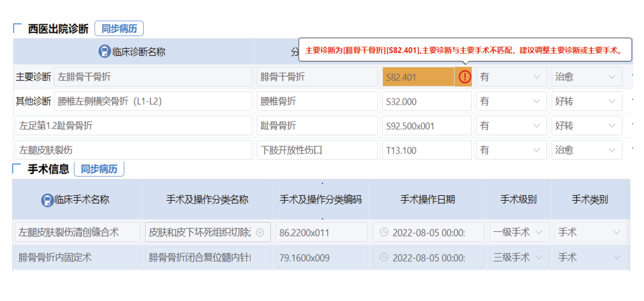Select the 左腿皮肤裂伤清创缝合术 surgery name field
This screenshot has height=301, width=644.
coord(77,232)
